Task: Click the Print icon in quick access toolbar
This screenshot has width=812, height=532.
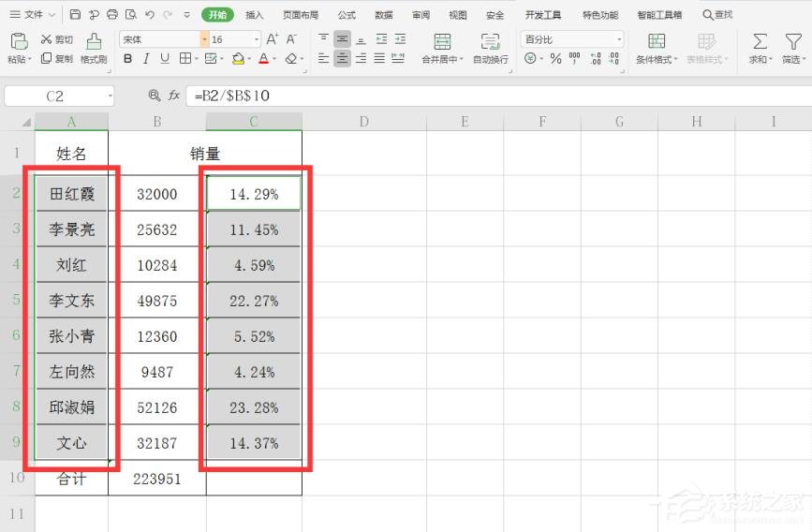Action: point(112,15)
